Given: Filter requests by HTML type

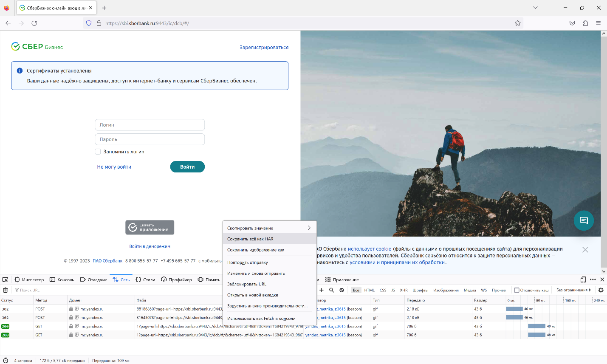Looking at the screenshot, I should click(370, 290).
